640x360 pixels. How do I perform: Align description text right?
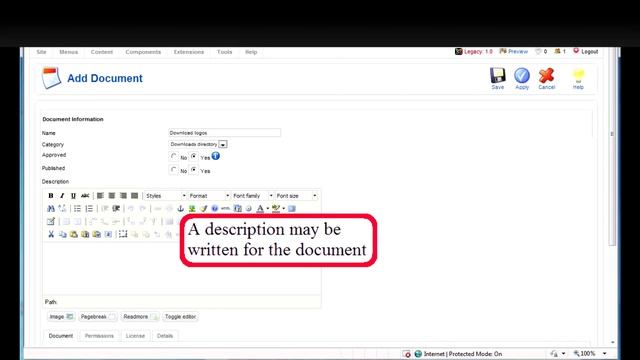point(123,196)
